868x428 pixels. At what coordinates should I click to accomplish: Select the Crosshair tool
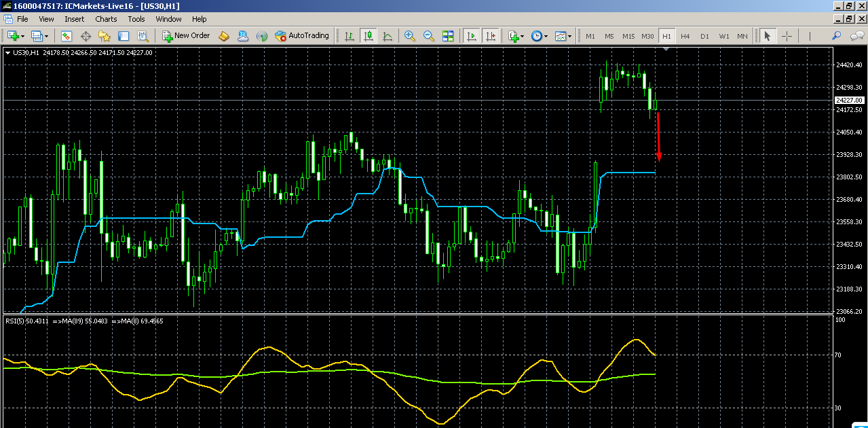(787, 36)
